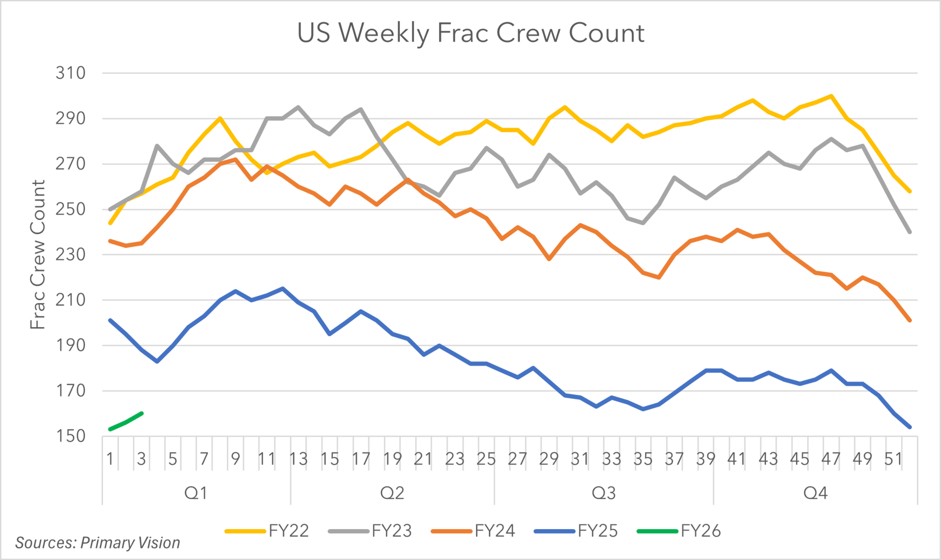
Task: Click the Q4 quarter label
Action: (x=816, y=493)
